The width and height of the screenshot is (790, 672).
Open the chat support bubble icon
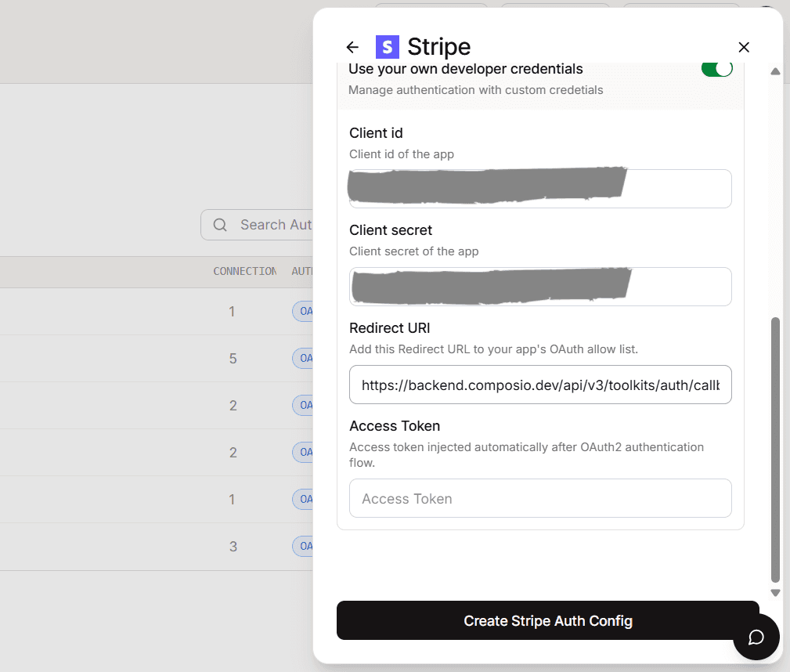pyautogui.click(x=756, y=638)
